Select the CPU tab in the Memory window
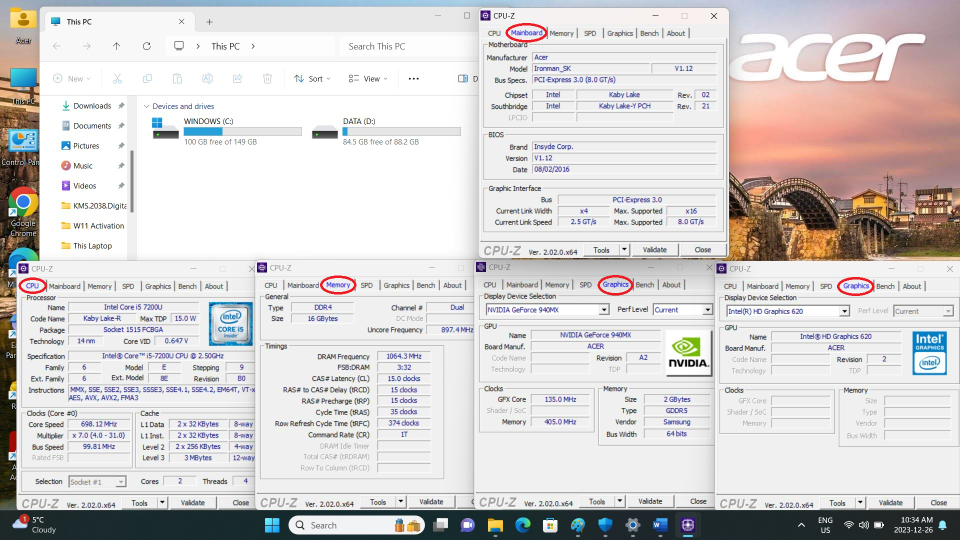The width and height of the screenshot is (960, 540). [x=271, y=285]
